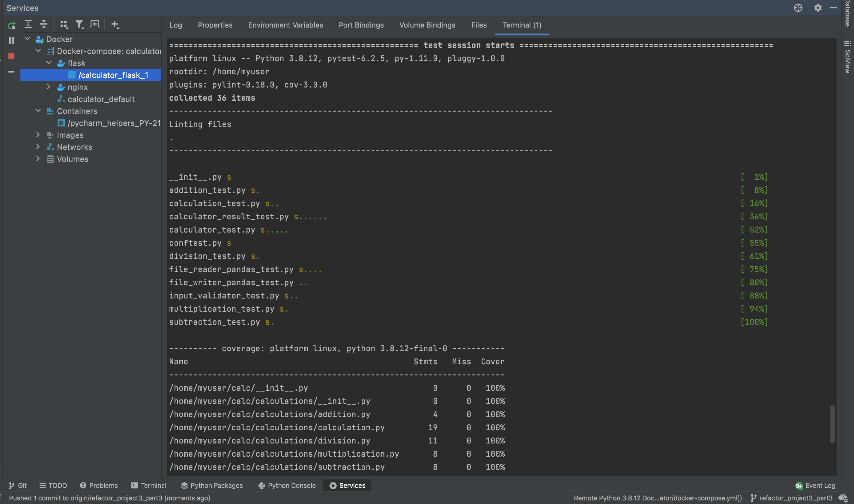The height and width of the screenshot is (504, 854).
Task: Collapse the flask service node
Action: tap(49, 63)
